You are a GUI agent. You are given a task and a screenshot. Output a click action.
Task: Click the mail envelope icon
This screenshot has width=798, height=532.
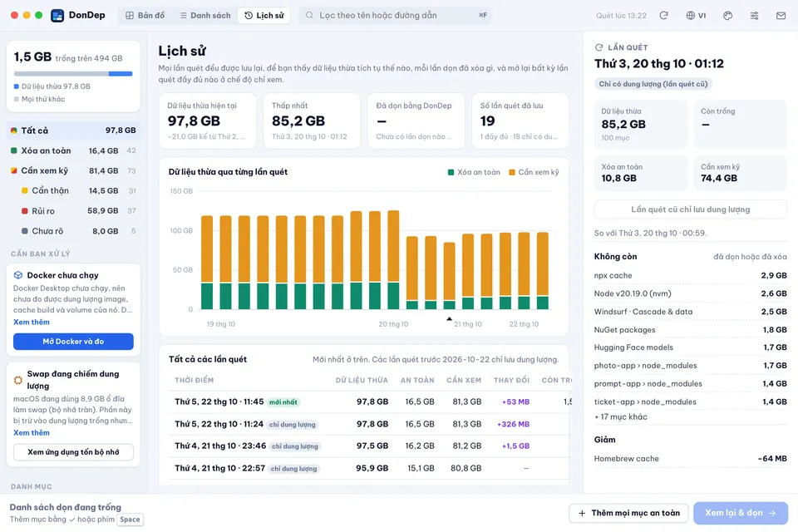(x=781, y=15)
